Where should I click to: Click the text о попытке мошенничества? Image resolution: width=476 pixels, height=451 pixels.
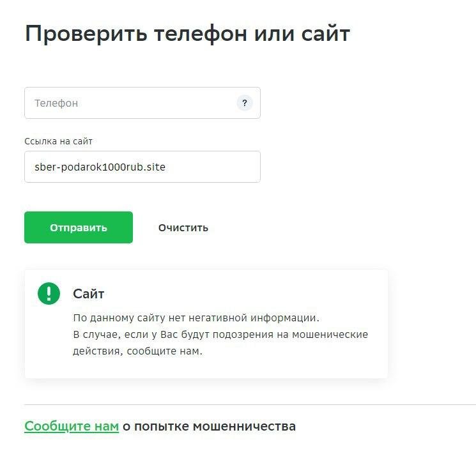(x=209, y=426)
